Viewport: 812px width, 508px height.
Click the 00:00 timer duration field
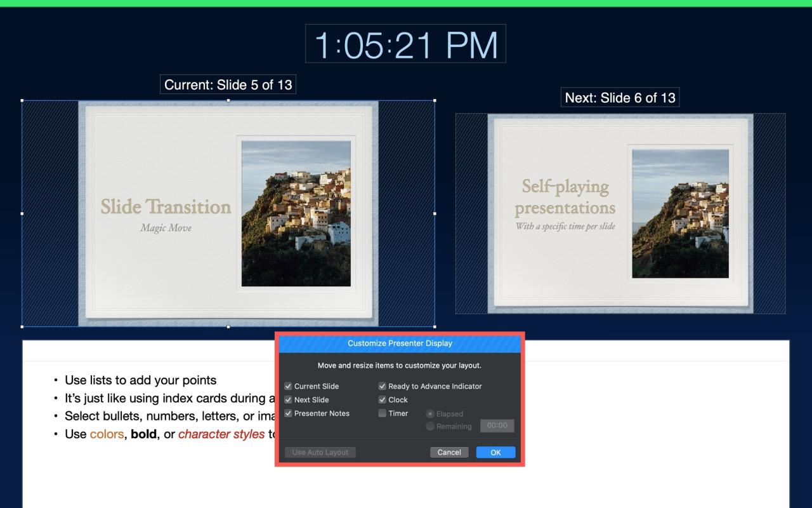tap(497, 426)
